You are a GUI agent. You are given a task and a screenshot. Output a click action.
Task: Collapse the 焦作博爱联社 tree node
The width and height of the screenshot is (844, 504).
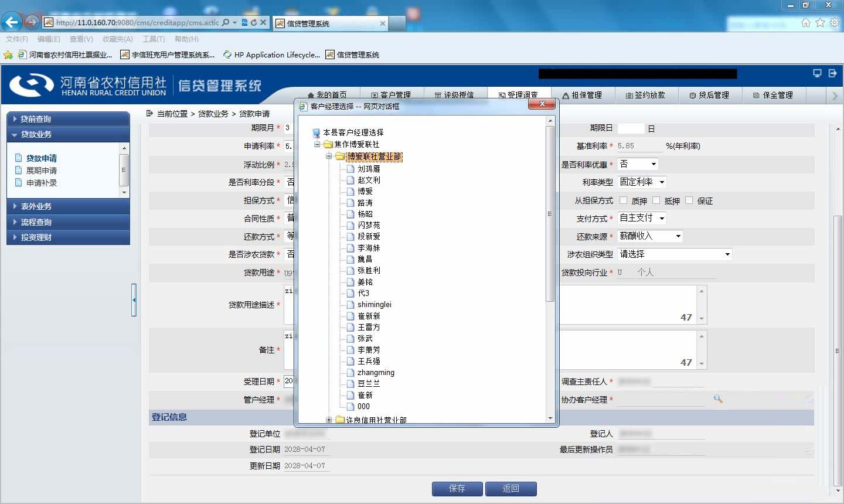317,144
